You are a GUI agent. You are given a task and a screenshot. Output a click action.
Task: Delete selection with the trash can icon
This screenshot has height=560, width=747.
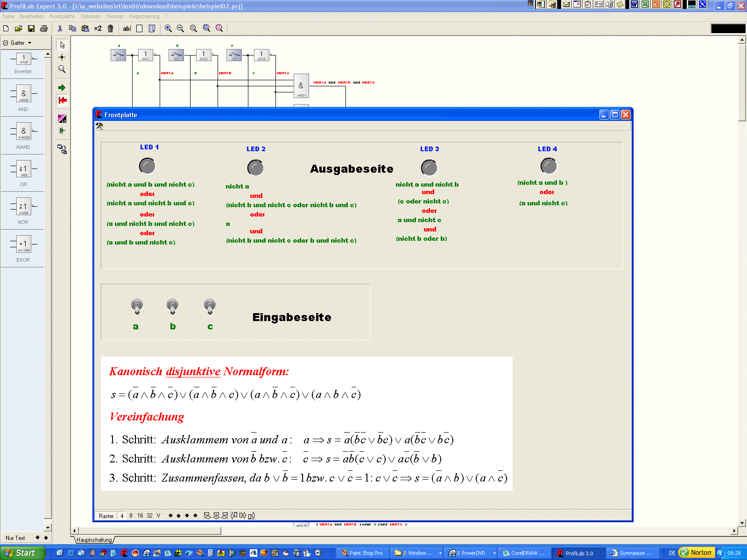(111, 28)
